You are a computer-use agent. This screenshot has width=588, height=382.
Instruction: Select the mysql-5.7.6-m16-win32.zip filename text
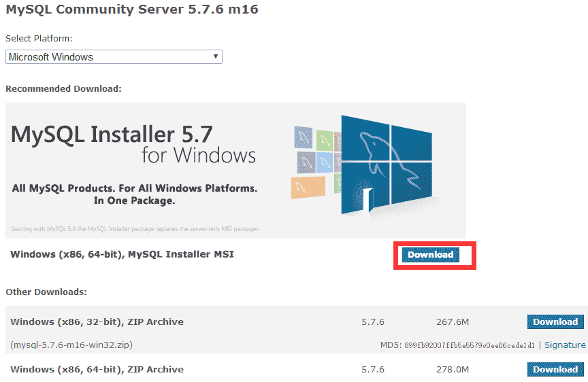pos(71,345)
